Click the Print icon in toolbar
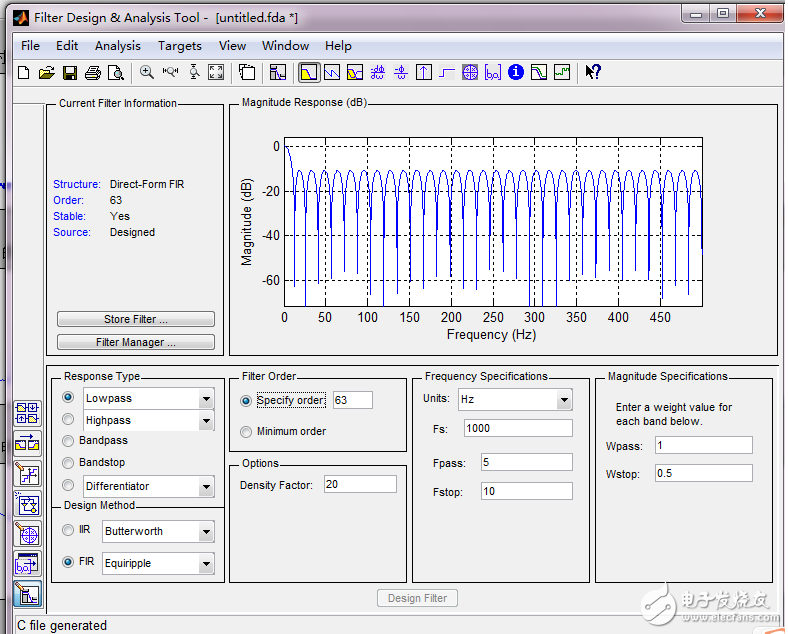Image resolution: width=788 pixels, height=634 pixels. (x=93, y=72)
